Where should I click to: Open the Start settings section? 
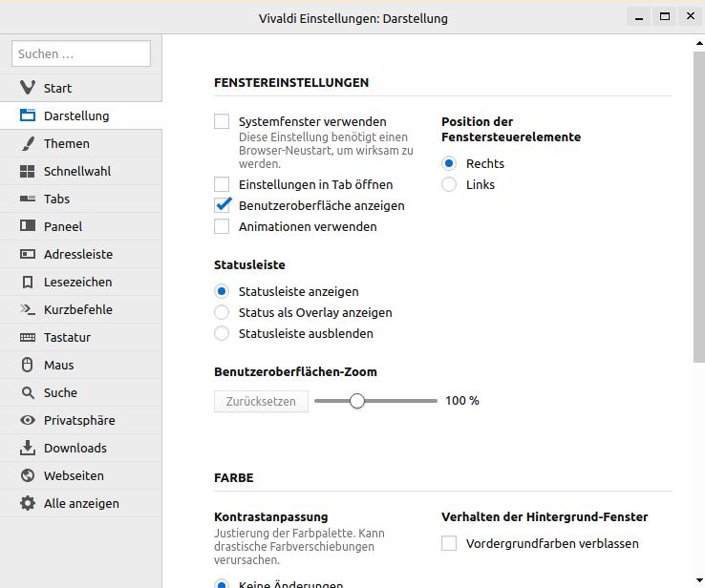click(x=81, y=88)
